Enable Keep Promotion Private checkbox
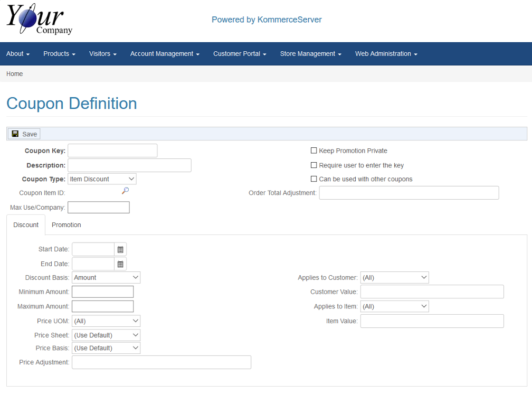This screenshot has height=404, width=532. click(314, 151)
